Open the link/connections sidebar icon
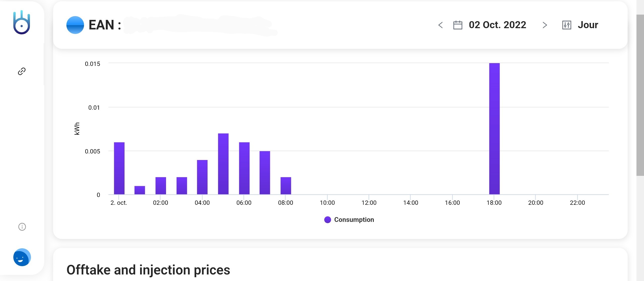The width and height of the screenshot is (644, 281). pos(22,71)
